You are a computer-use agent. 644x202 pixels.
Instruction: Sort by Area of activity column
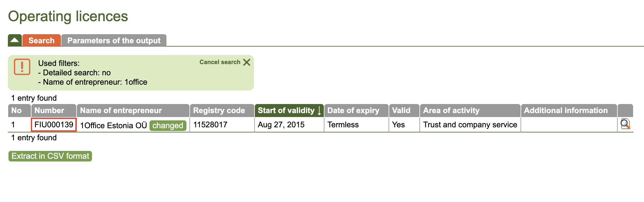(451, 111)
